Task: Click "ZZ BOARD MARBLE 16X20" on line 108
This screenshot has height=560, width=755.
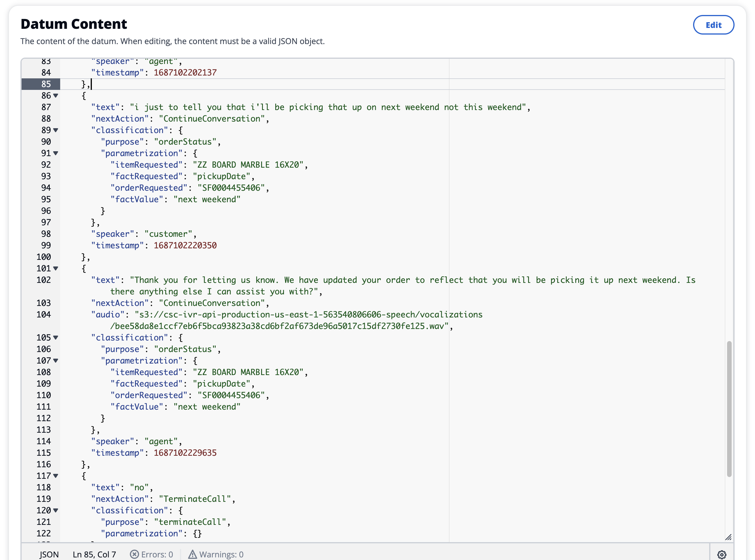Action: (x=248, y=372)
